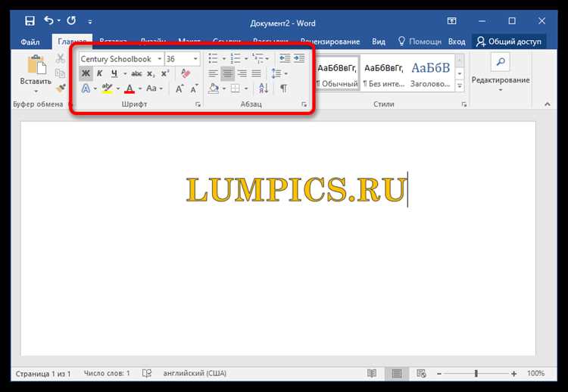Open the font size 36 dropdown
Viewport: 568px width, 392px height.
click(195, 58)
